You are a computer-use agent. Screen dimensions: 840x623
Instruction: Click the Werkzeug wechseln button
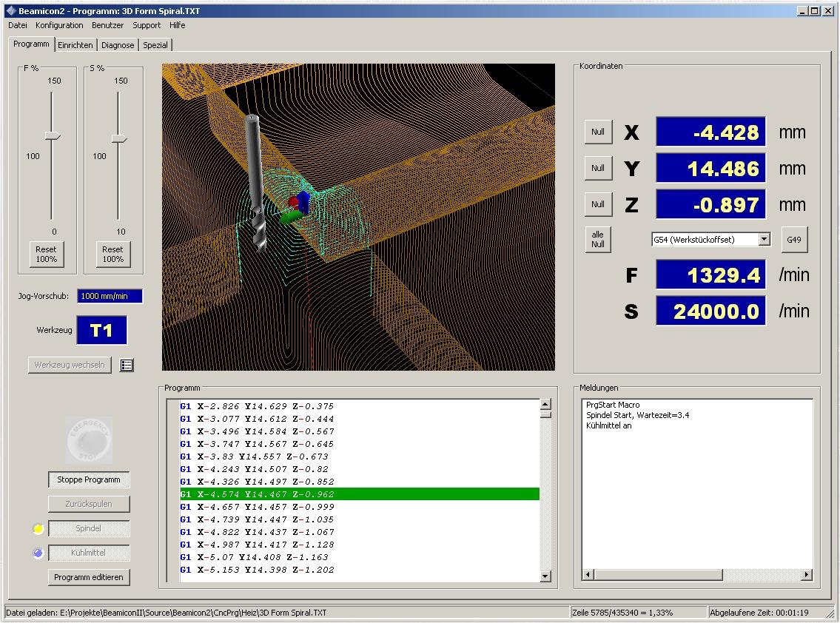[x=70, y=365]
